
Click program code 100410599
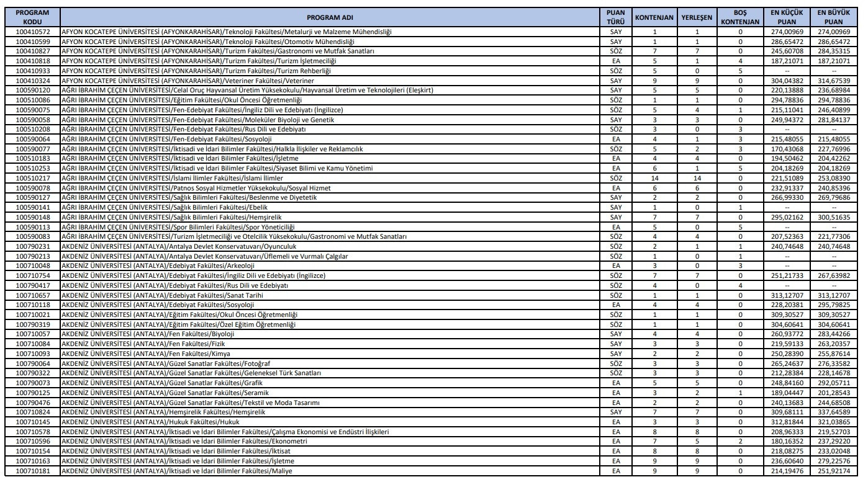(32, 40)
